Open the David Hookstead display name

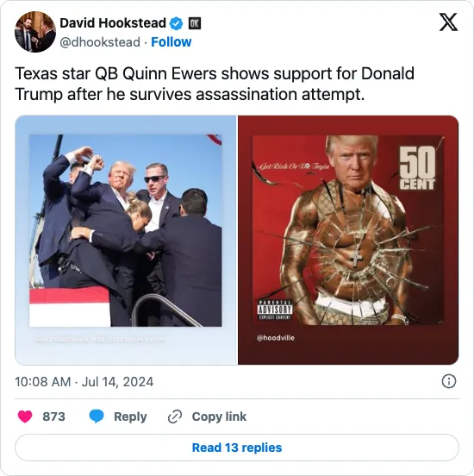pos(113,23)
